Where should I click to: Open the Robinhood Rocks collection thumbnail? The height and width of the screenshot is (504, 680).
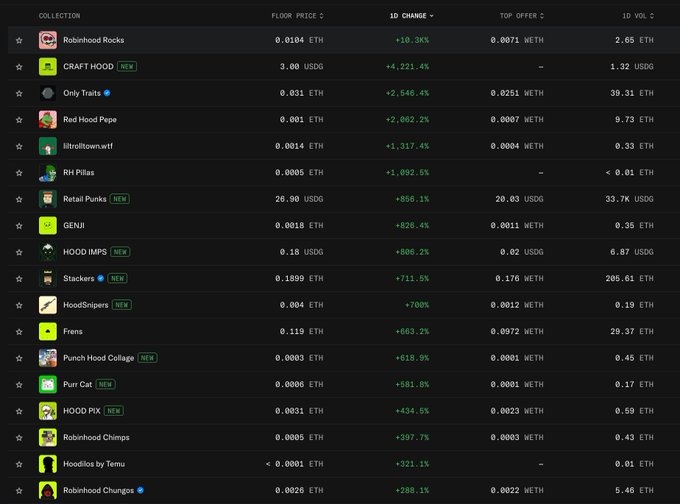coord(48,40)
